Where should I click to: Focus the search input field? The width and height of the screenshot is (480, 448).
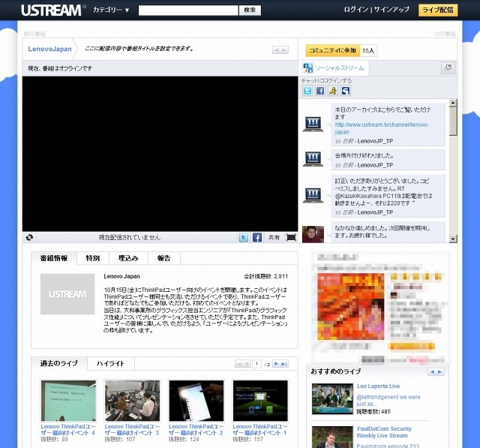click(x=188, y=11)
